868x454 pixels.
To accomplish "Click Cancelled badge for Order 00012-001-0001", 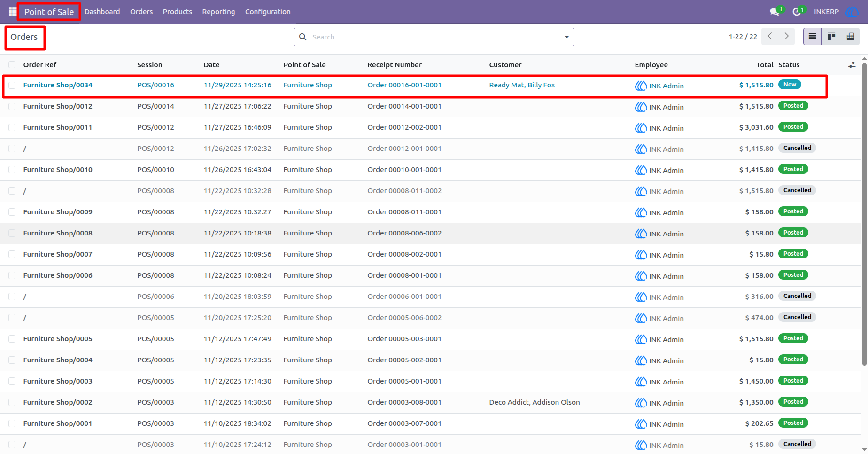I will pyautogui.click(x=797, y=148).
